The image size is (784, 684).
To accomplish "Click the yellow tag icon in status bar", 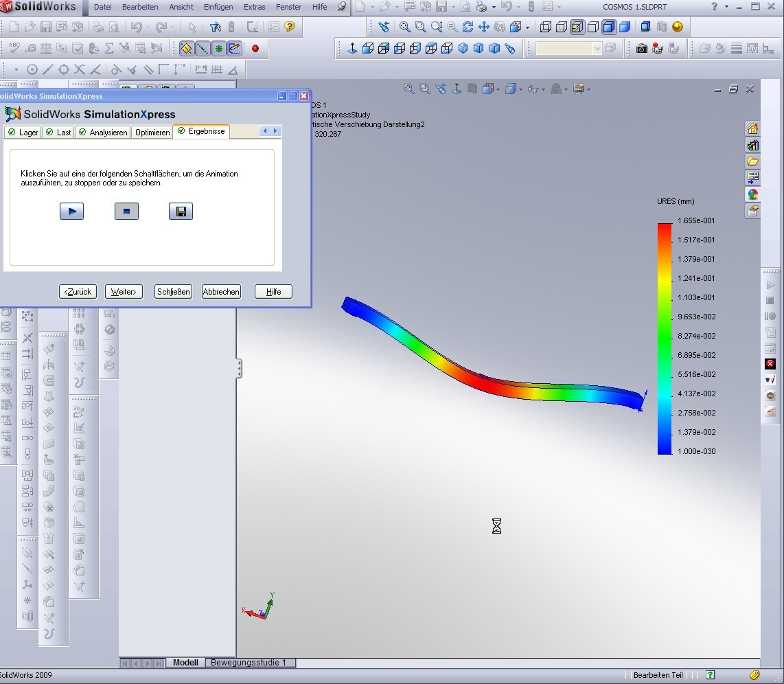I will (754, 675).
